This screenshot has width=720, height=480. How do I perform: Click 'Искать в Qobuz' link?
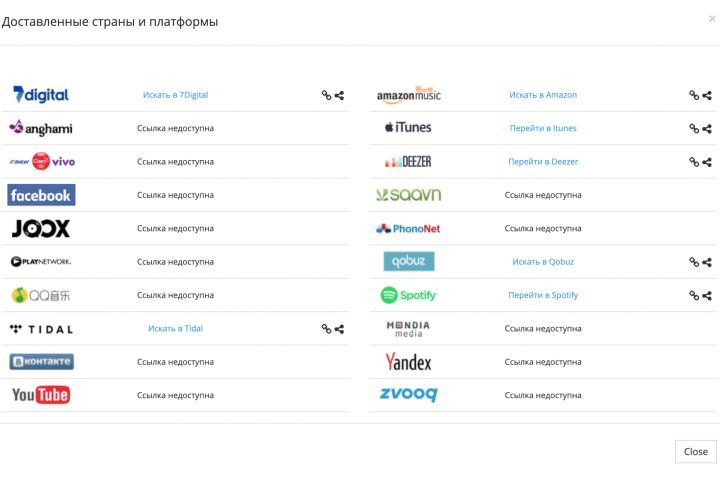point(542,262)
